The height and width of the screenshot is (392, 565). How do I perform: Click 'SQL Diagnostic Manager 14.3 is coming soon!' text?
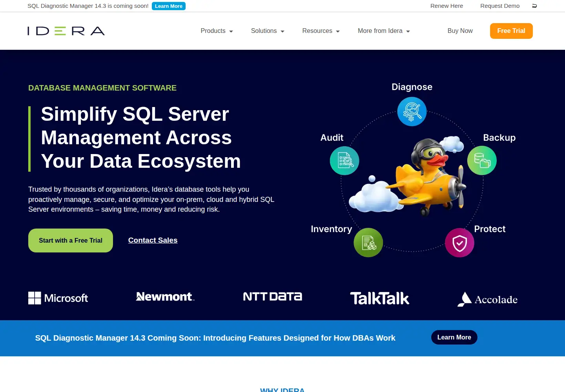(88, 6)
